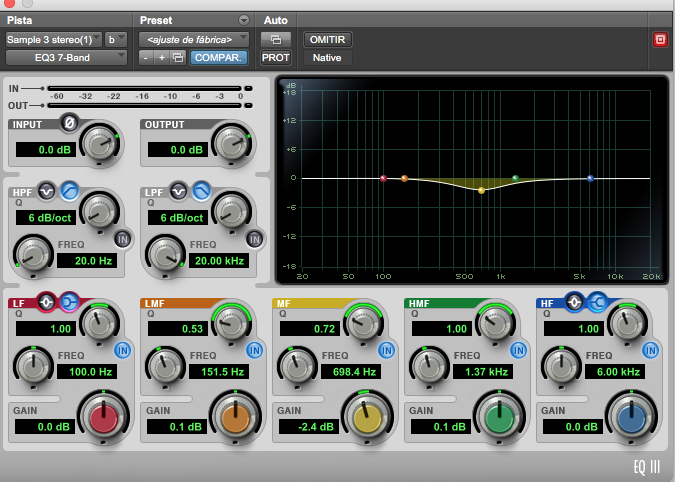Open the Sample 3 stereo track selector

[53, 39]
